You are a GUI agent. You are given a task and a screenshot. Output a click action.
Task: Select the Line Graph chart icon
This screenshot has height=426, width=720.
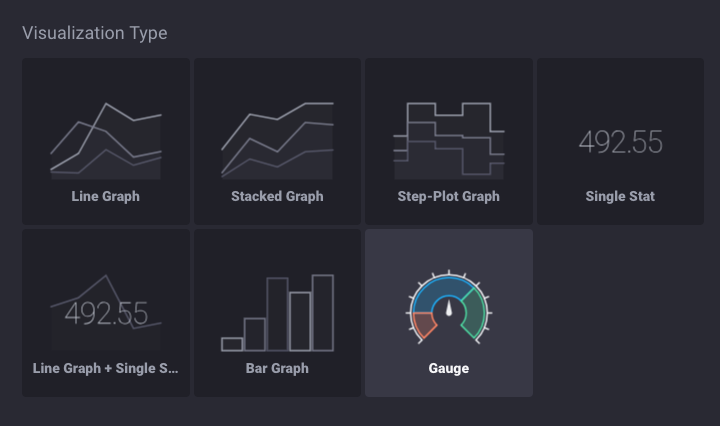(x=105, y=139)
